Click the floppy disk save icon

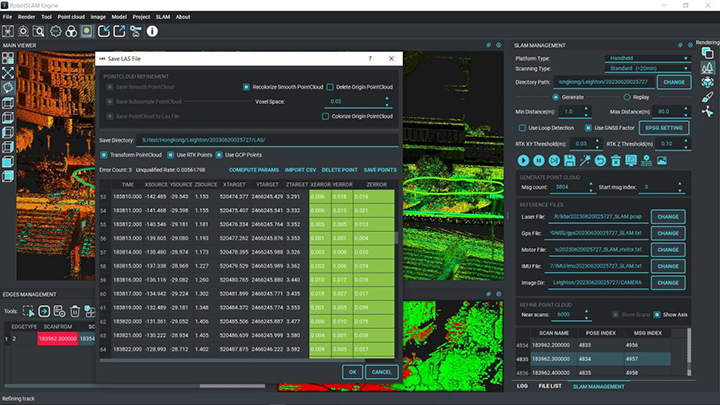tap(569, 160)
